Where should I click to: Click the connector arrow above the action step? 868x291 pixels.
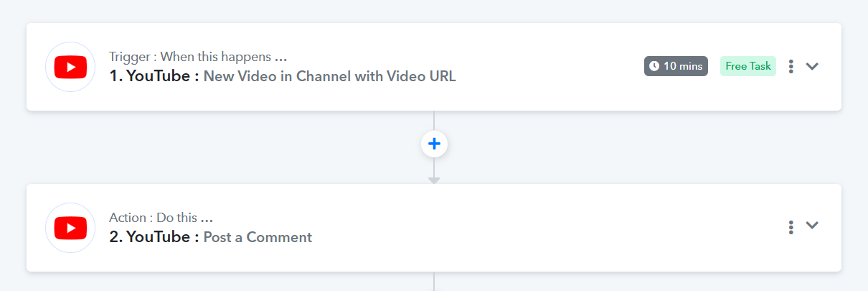pyautogui.click(x=434, y=180)
